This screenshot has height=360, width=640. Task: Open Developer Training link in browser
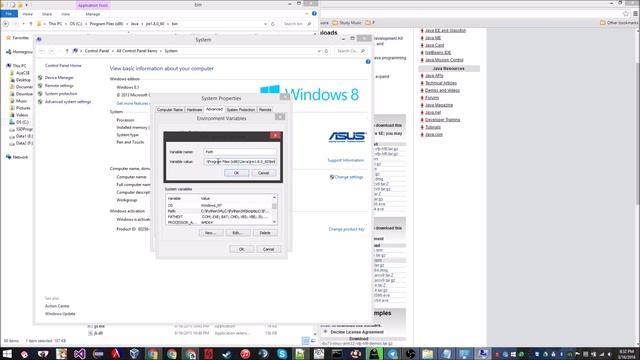click(x=442, y=120)
